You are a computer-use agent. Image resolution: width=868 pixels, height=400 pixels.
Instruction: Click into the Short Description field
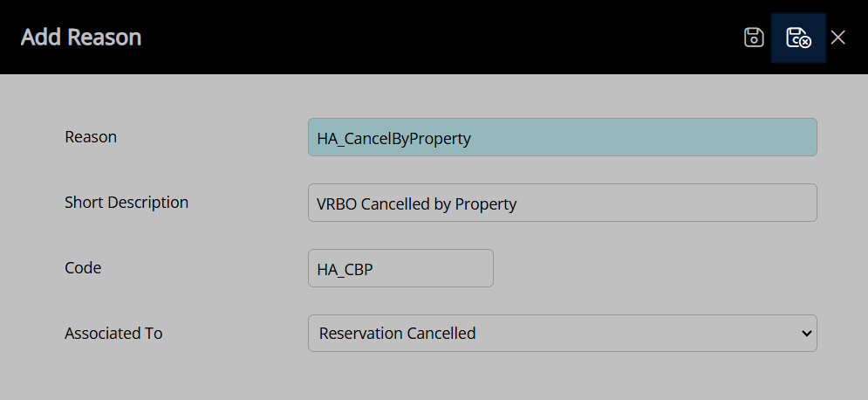563,203
